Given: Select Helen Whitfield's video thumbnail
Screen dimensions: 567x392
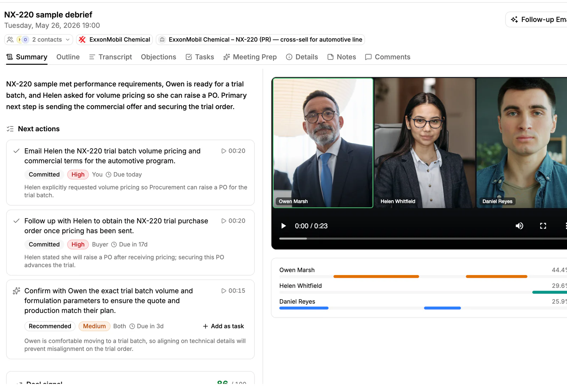Looking at the screenshot, I should point(425,143).
